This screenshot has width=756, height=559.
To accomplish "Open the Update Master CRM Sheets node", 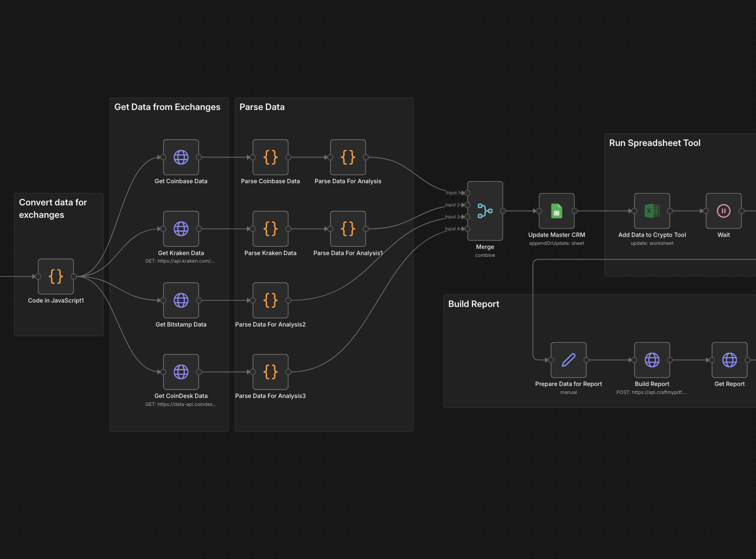I will tap(557, 211).
